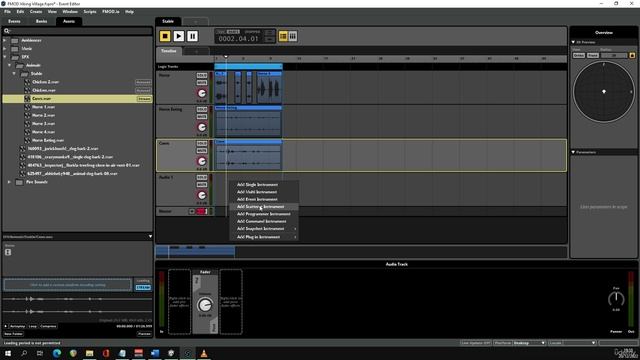Click the New Folder button
Screen dimensions: 640x360
point(13,334)
